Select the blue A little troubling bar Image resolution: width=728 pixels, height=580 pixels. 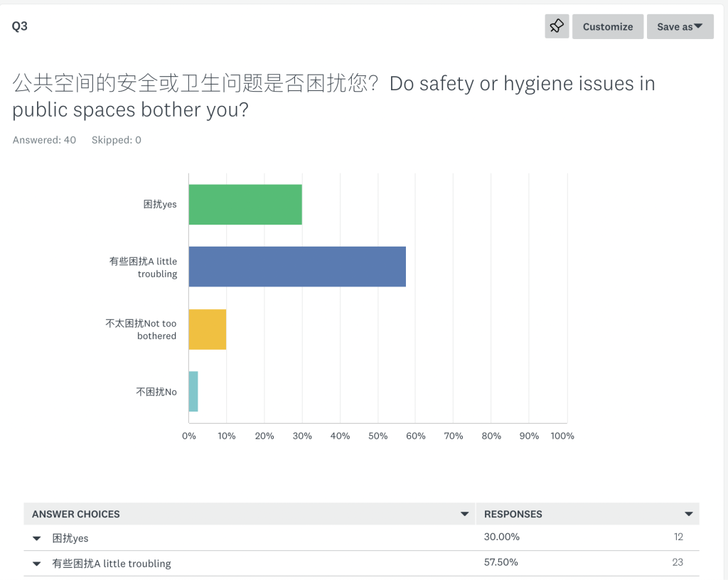pos(297,267)
